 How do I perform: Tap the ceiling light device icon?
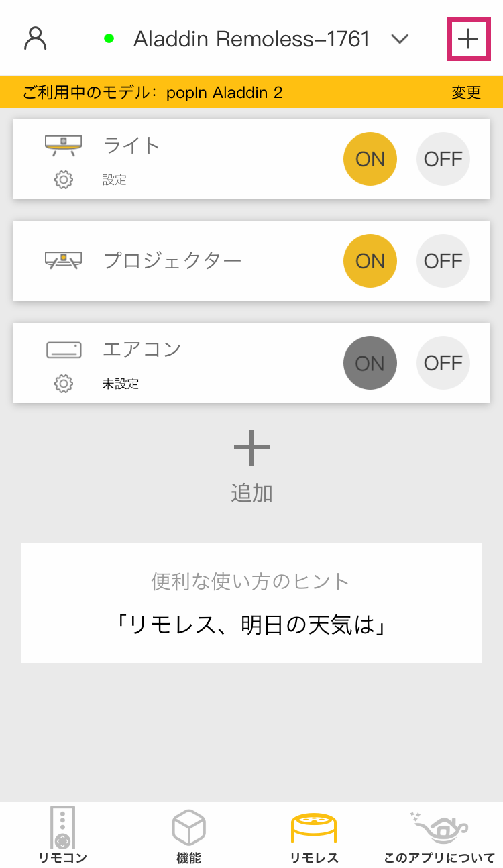coord(64,144)
